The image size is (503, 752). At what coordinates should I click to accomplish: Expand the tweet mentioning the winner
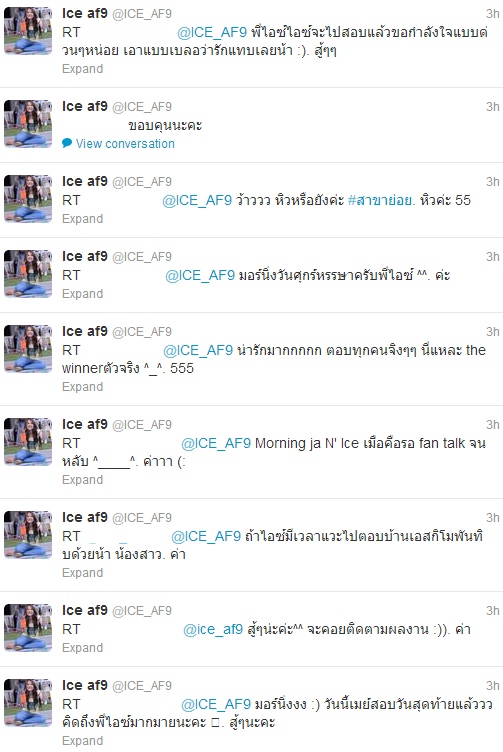(82, 387)
